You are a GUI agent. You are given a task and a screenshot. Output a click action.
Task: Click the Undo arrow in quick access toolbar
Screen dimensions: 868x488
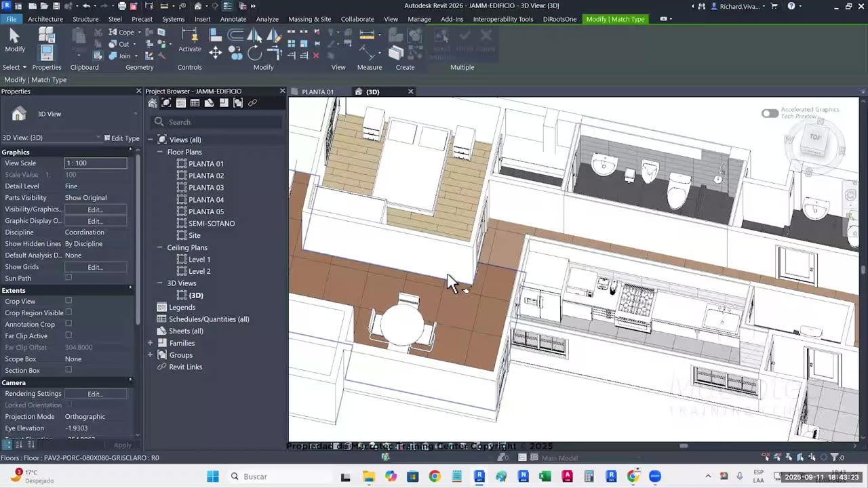[86, 6]
